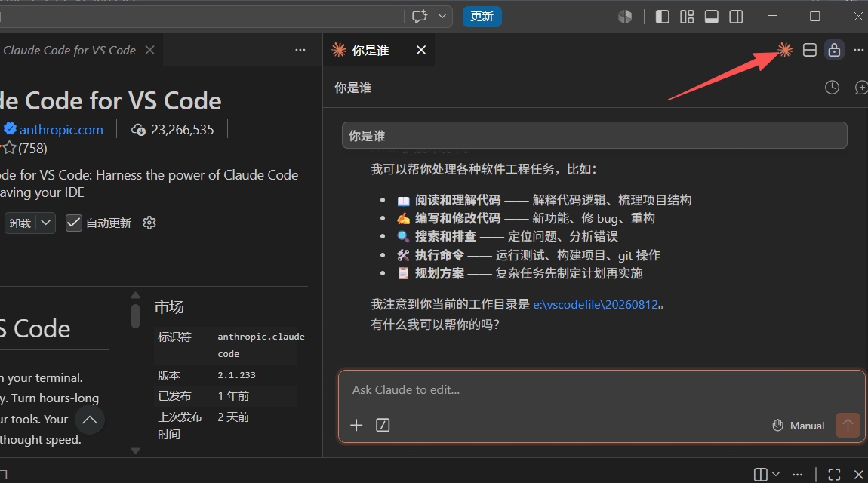This screenshot has height=483, width=868.
Task: Click the (758) ratings star
Action: coord(9,148)
